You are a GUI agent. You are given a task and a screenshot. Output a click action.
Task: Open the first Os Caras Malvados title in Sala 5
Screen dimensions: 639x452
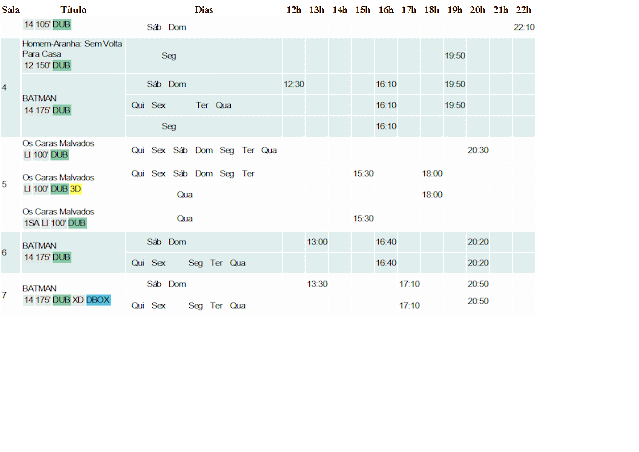[x=58, y=143]
